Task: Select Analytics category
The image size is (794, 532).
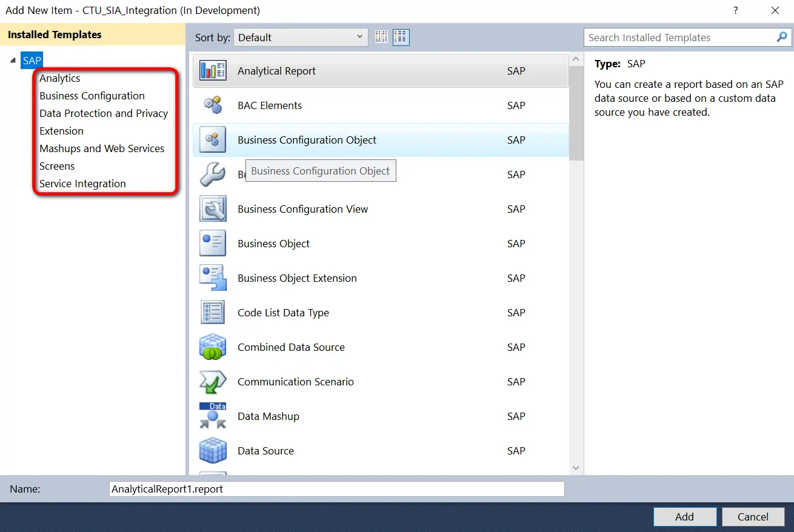Action: point(60,78)
